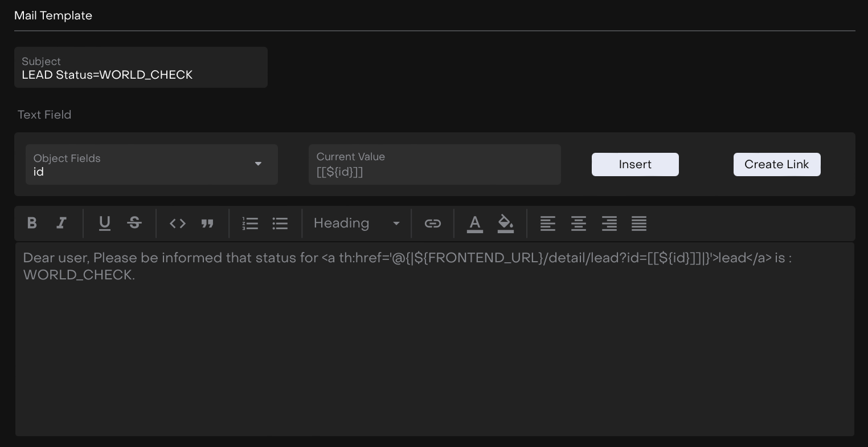Create a numbered list
The height and width of the screenshot is (447, 868).
click(x=251, y=223)
